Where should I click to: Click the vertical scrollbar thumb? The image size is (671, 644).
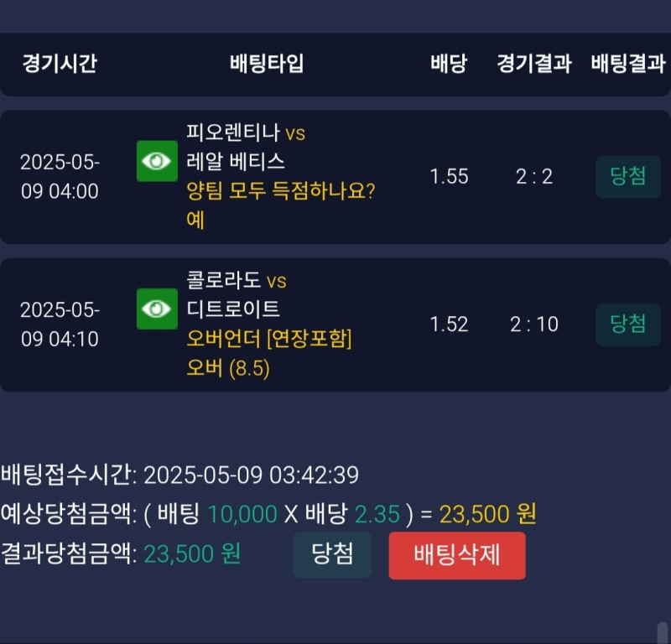click(663, 631)
